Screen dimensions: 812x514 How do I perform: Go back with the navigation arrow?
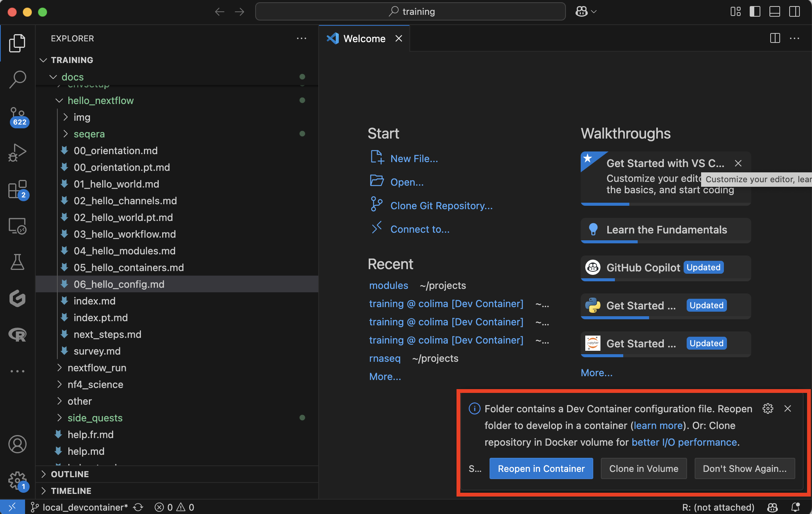(220, 12)
